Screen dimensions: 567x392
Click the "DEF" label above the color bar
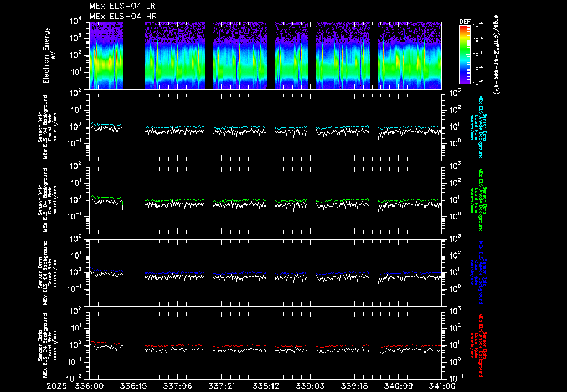(465, 22)
